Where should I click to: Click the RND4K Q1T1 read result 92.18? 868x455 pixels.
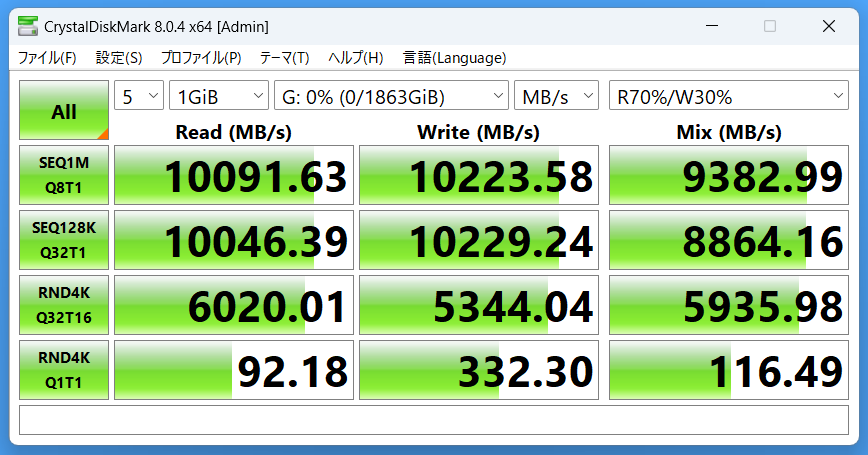(234, 370)
